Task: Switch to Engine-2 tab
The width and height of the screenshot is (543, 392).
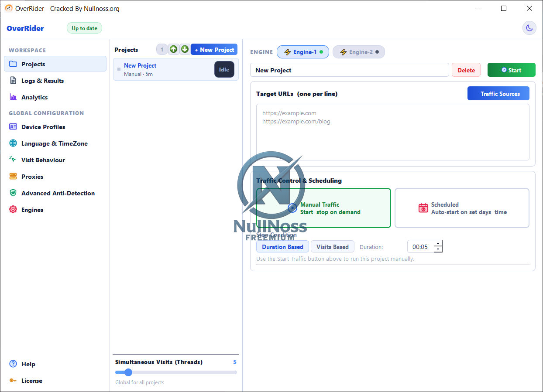Action: click(x=359, y=52)
